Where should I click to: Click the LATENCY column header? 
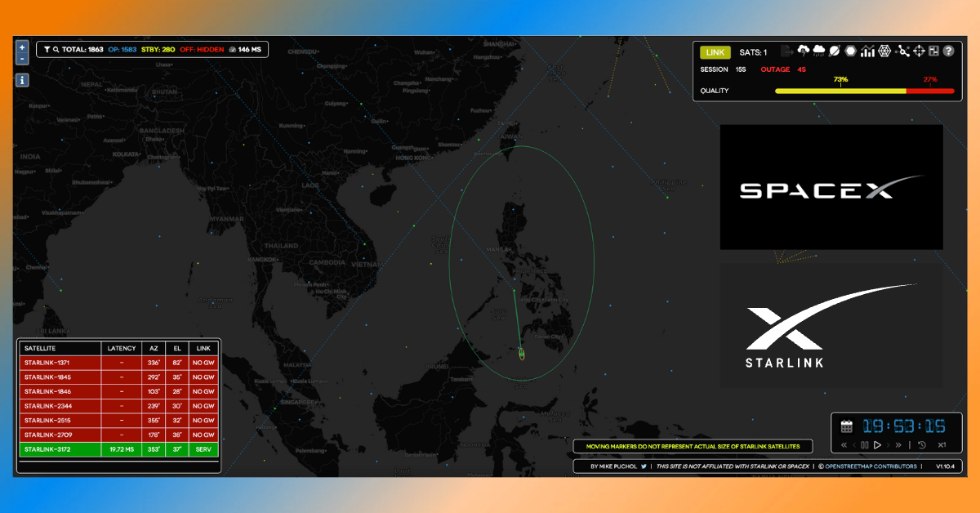click(122, 348)
